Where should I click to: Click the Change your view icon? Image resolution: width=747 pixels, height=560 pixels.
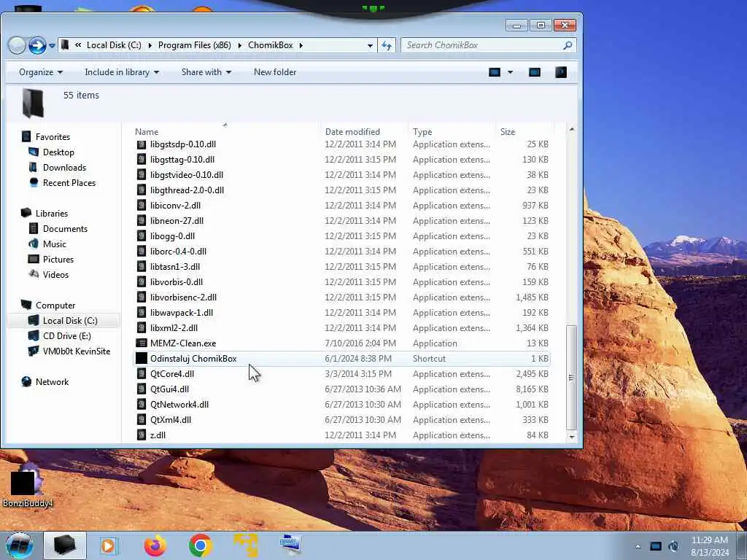click(495, 72)
